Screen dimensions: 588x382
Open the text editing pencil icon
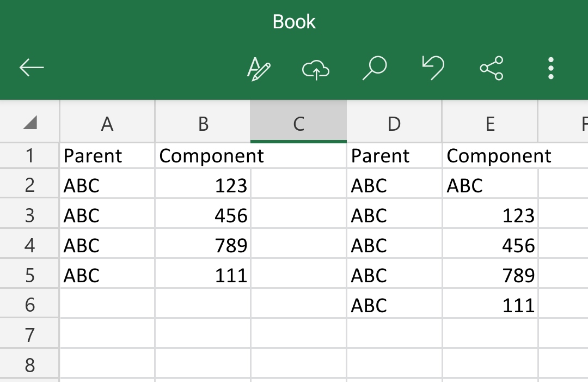(x=259, y=69)
